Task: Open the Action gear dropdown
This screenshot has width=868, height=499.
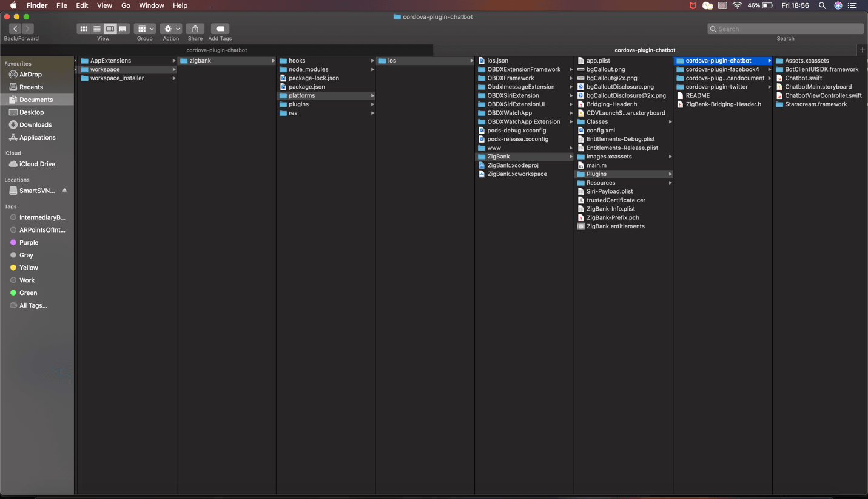Action: point(171,29)
